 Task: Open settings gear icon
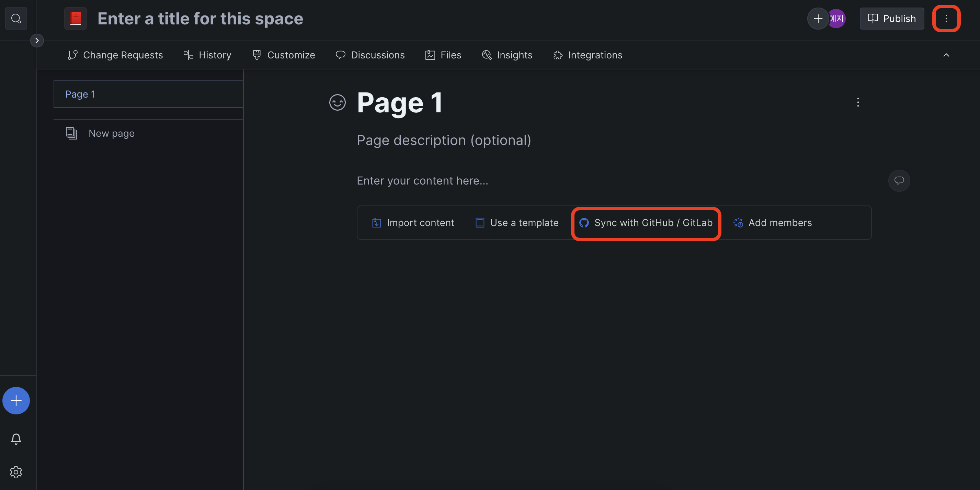(16, 472)
